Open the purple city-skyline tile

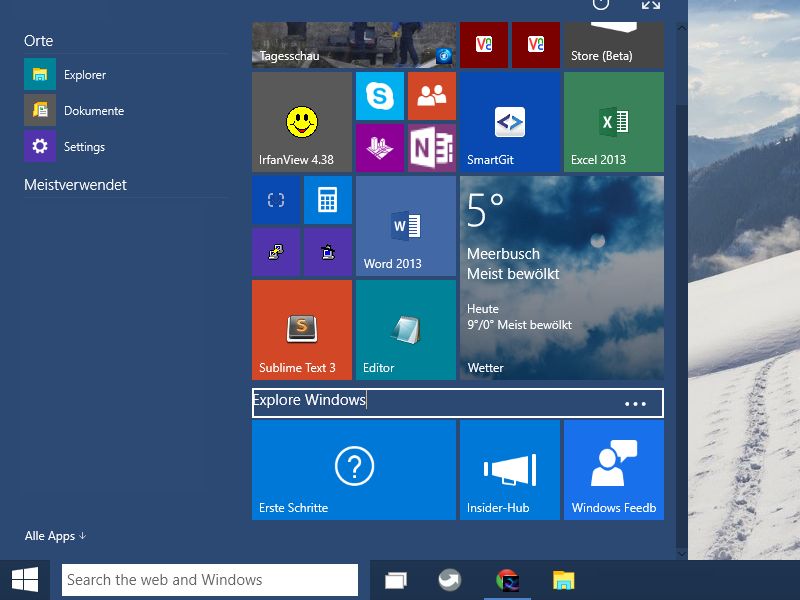(380, 148)
